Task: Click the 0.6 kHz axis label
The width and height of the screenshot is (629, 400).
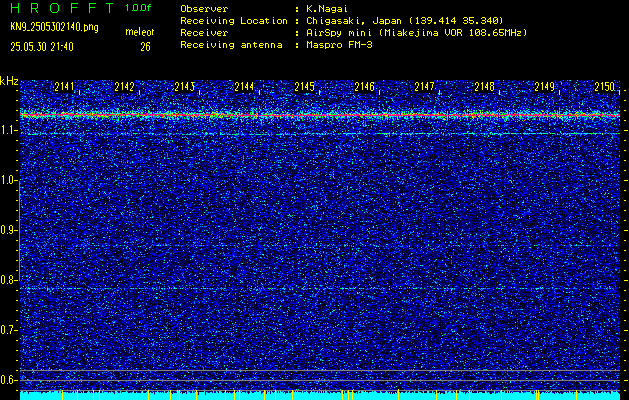Action: 8,380
